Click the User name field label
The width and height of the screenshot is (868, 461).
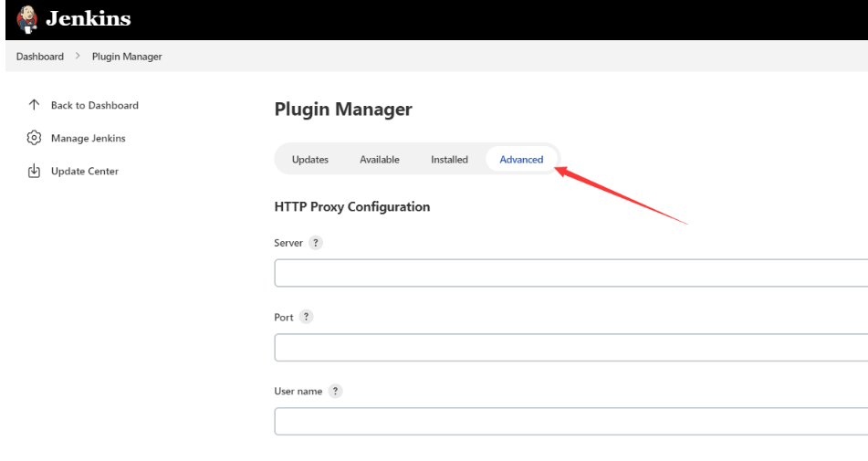298,392
